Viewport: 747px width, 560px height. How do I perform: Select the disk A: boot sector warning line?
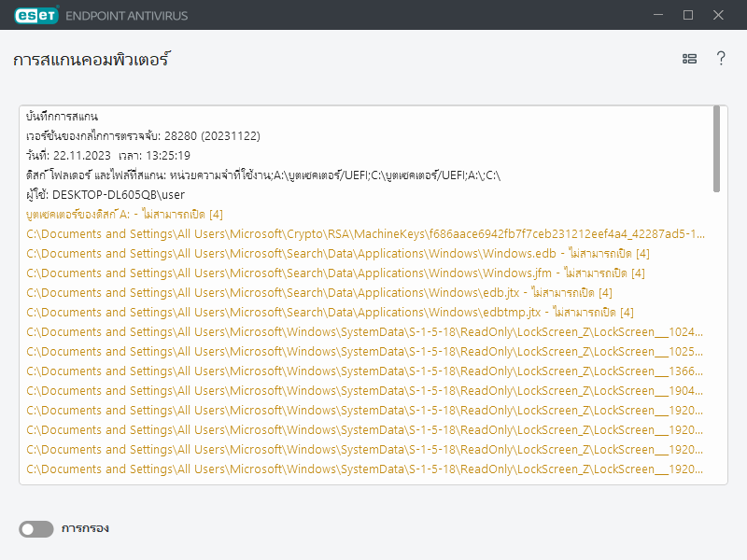124,215
